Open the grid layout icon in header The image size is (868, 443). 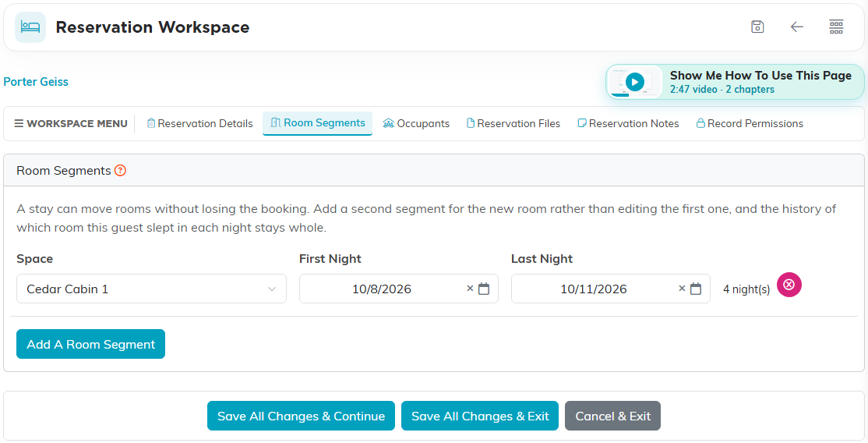click(x=836, y=27)
